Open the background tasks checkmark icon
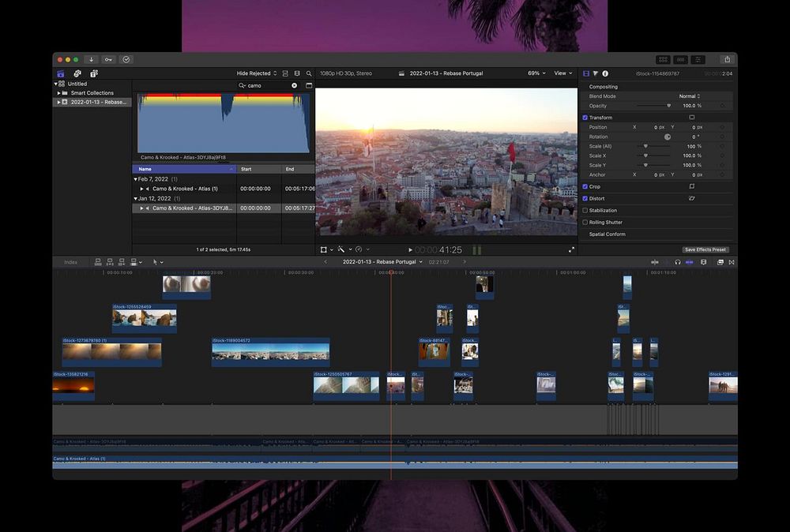The image size is (790, 532). tap(126, 59)
